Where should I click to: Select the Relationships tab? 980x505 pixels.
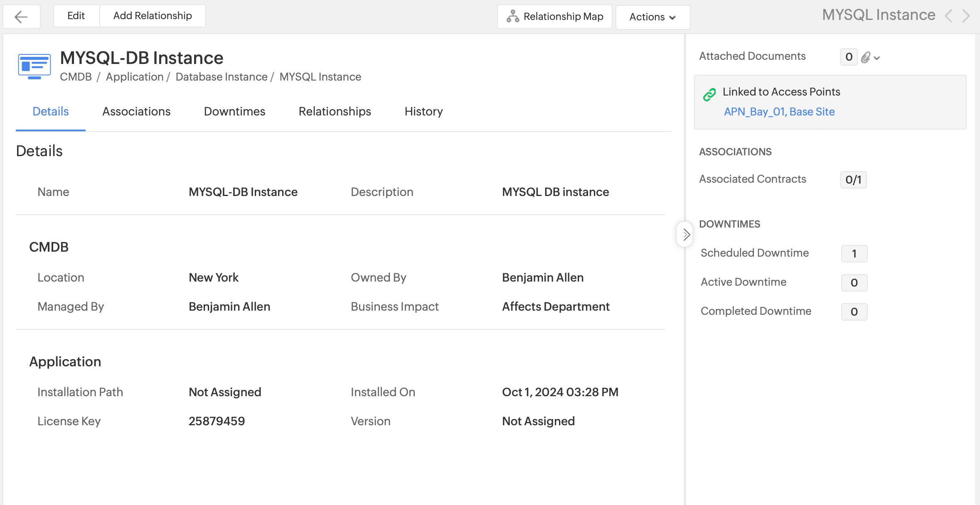click(x=335, y=111)
